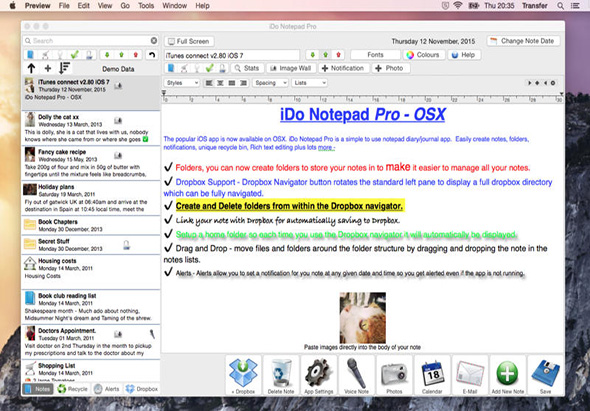Justify the note text
The width and height of the screenshot is (590, 411).
pyautogui.click(x=232, y=83)
